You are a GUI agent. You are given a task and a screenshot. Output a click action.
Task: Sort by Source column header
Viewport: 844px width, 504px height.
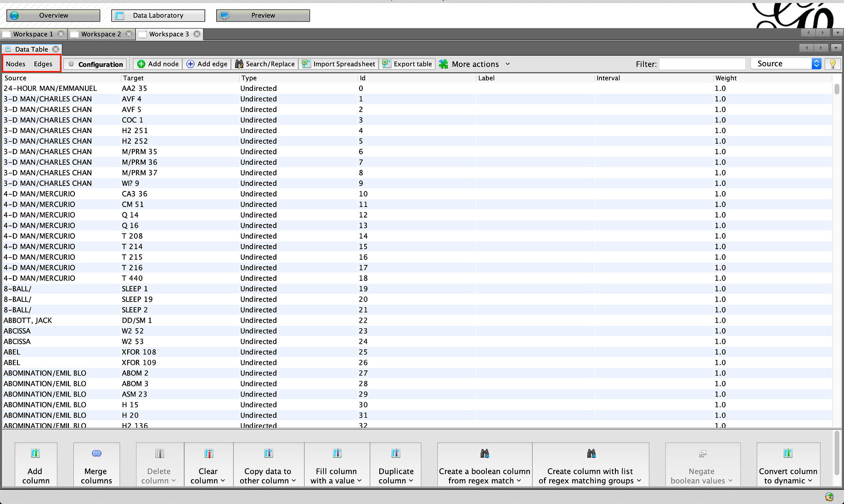pos(62,78)
